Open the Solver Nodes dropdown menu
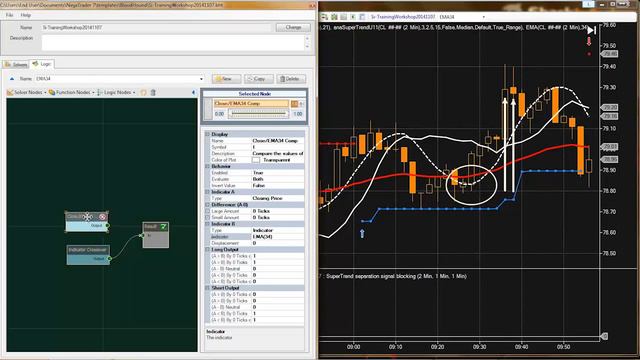Screen dimensions: 640x360 27,93
